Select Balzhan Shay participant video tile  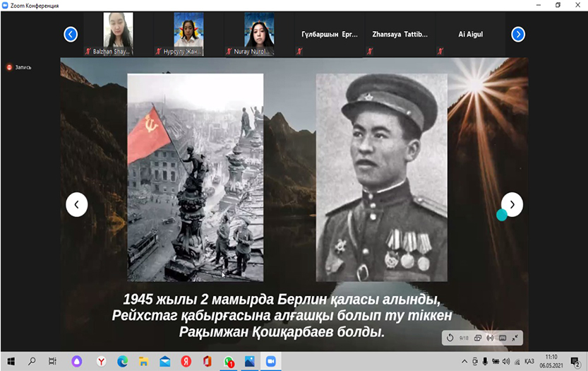click(x=118, y=34)
